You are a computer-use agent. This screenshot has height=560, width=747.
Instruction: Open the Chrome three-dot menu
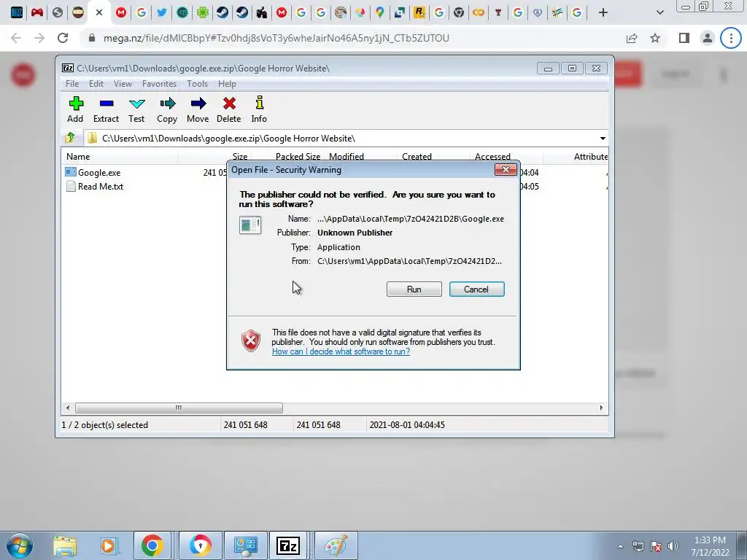click(x=731, y=38)
